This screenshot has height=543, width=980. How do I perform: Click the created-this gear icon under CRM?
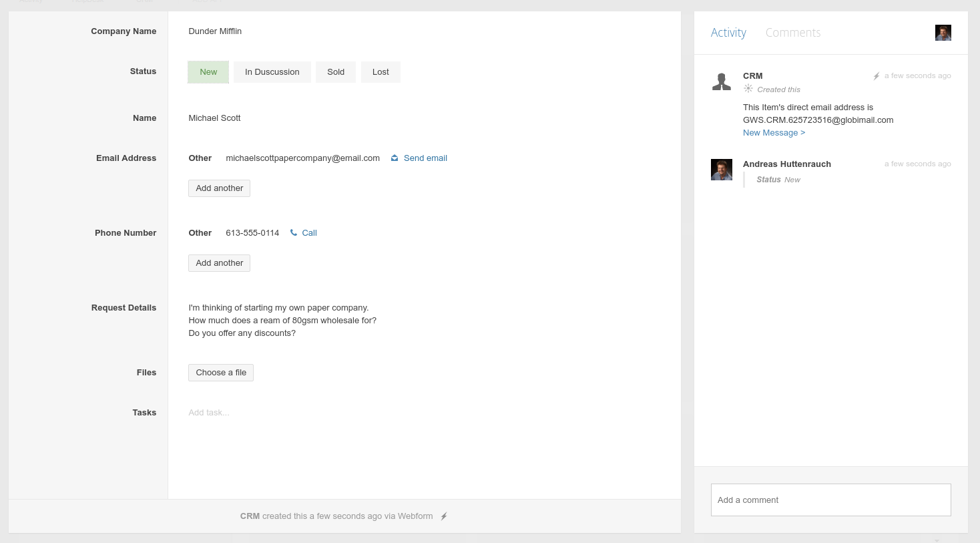click(748, 89)
